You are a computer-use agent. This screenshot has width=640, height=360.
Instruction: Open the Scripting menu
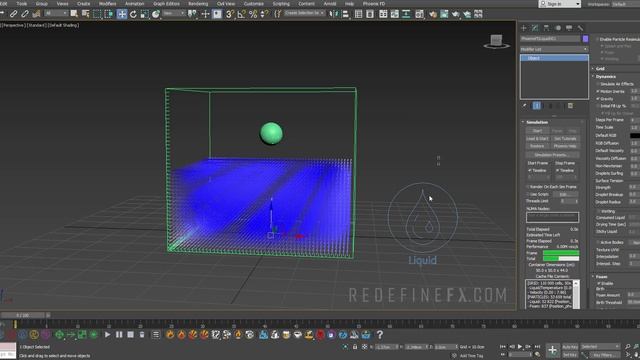[281, 4]
